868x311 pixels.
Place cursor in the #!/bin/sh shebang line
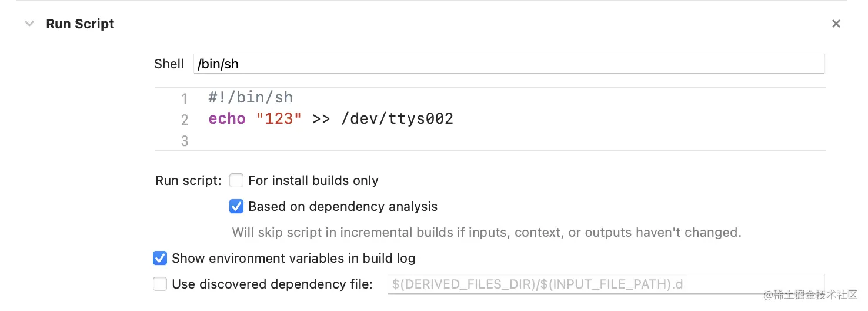tap(251, 97)
